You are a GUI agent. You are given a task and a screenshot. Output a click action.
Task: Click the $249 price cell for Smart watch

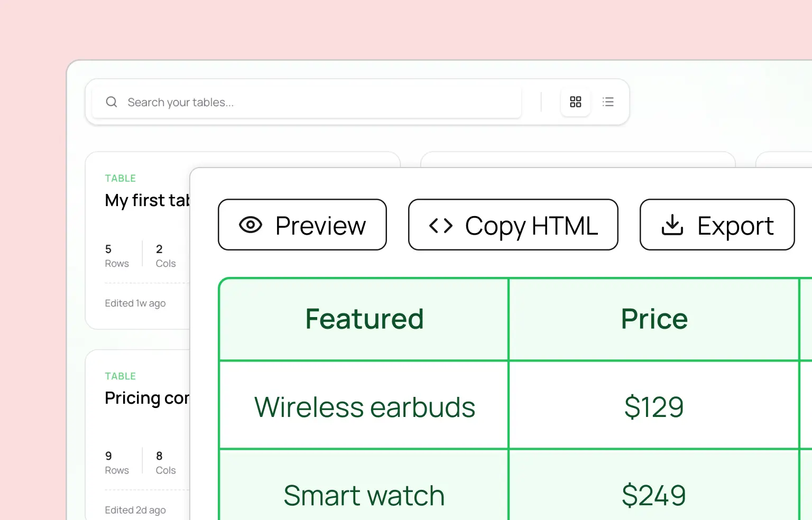[654, 495]
